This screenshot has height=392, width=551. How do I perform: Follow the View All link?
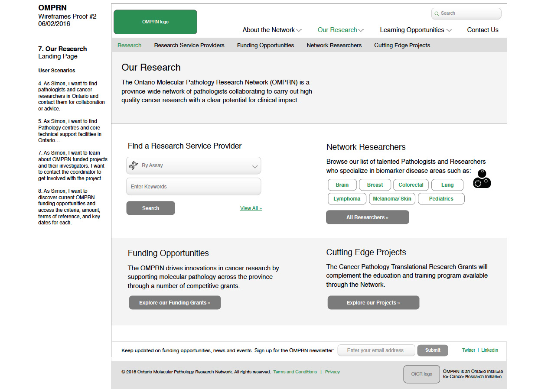coord(251,208)
